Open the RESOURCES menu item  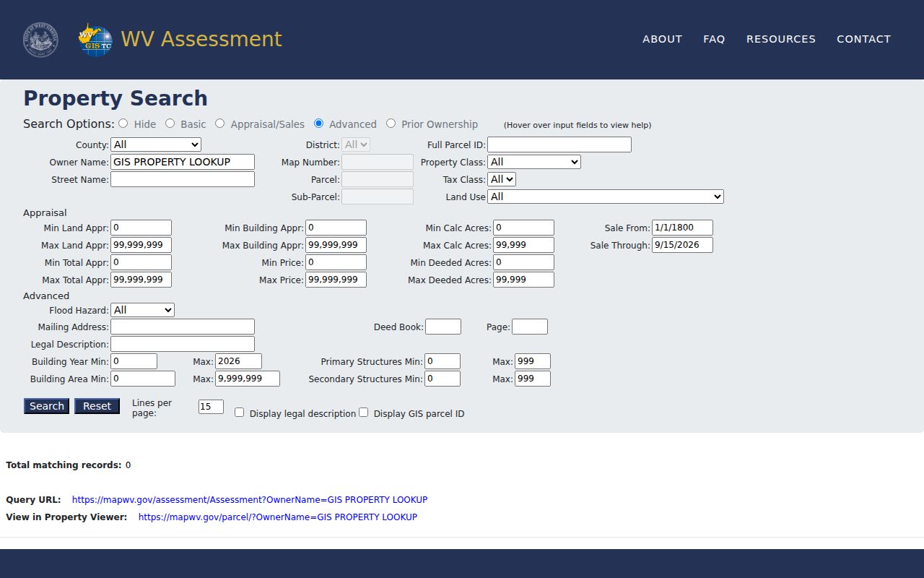click(781, 39)
